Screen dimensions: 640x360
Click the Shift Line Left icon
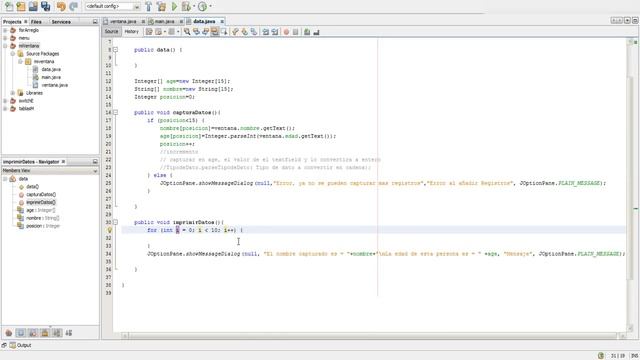pyautogui.click(x=266, y=32)
